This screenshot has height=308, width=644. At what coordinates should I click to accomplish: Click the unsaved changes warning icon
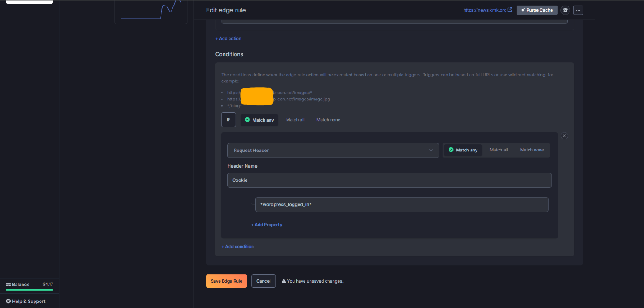coord(284,281)
